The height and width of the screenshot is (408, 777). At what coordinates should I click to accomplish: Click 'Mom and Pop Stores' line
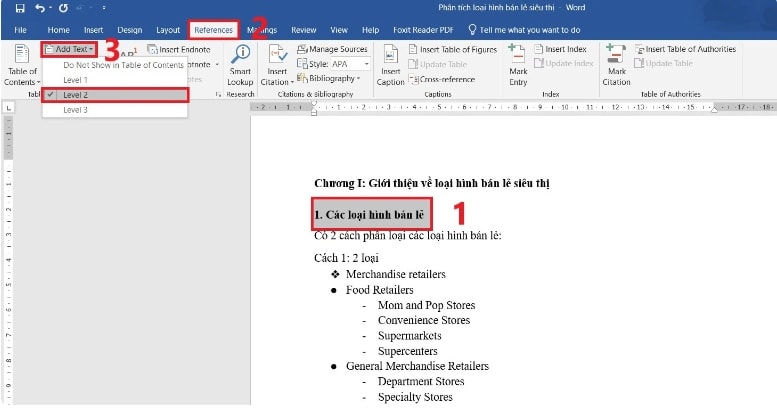tap(427, 305)
